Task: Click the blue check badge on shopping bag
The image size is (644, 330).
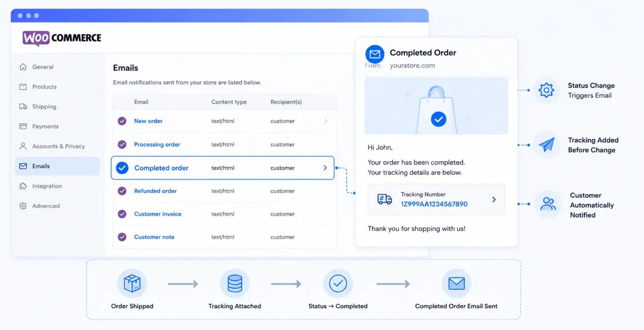Action: [438, 120]
